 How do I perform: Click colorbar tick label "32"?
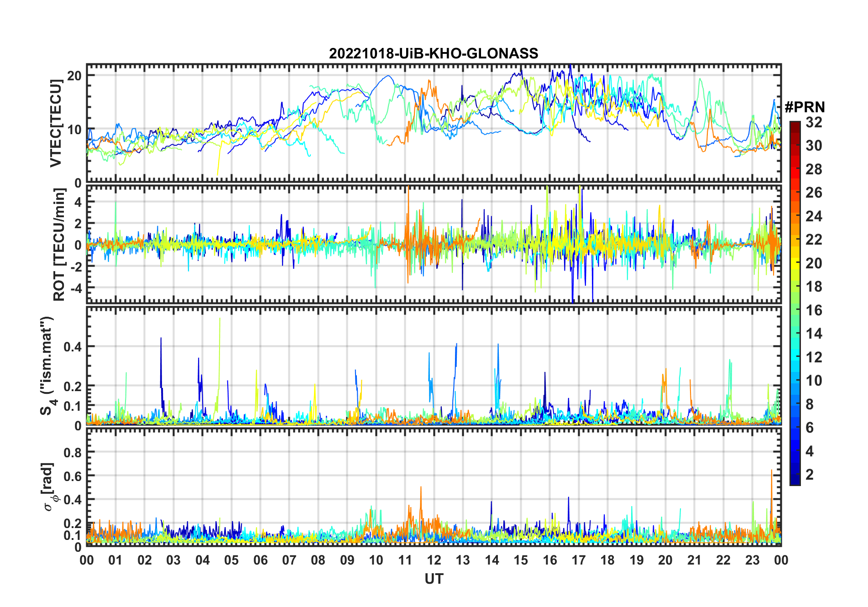(x=814, y=122)
